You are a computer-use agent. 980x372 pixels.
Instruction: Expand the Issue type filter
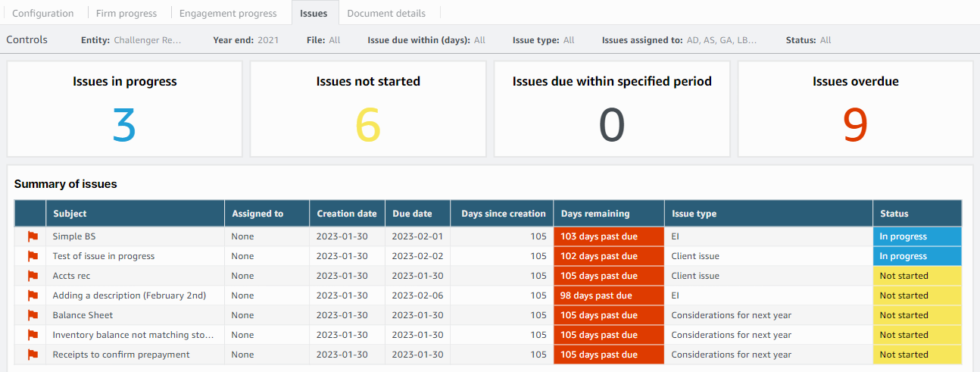tap(543, 40)
